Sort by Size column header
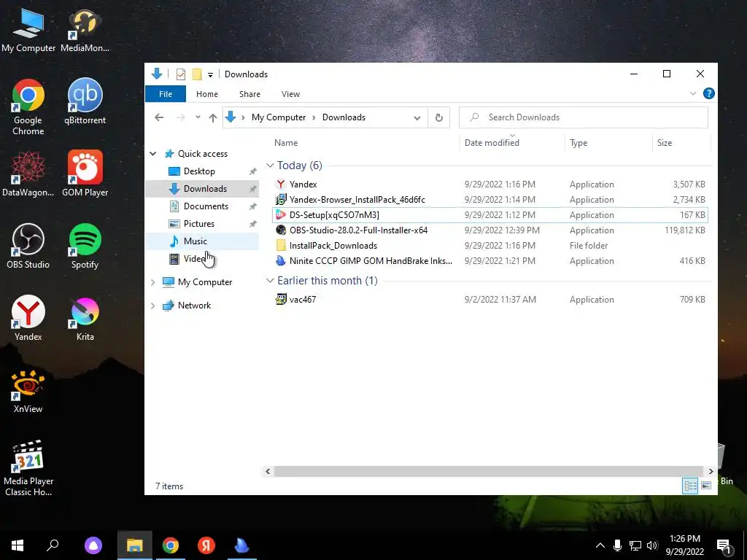The width and height of the screenshot is (747, 560). point(664,143)
